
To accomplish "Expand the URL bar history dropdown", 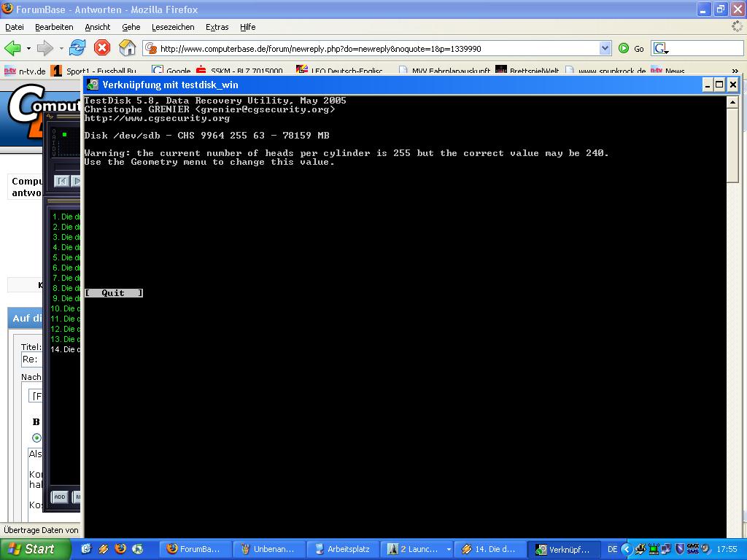I will (605, 48).
